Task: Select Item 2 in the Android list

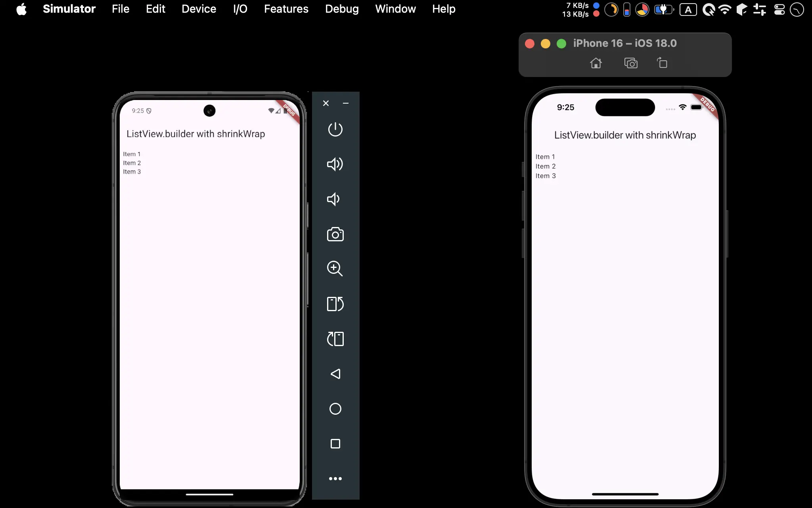Action: click(132, 163)
